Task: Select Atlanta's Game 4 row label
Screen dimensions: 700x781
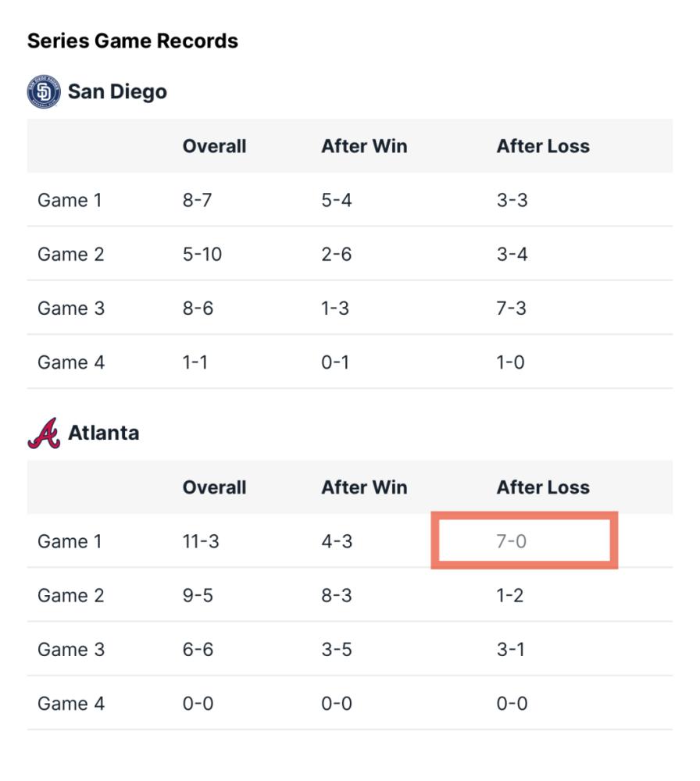Action: pos(71,704)
